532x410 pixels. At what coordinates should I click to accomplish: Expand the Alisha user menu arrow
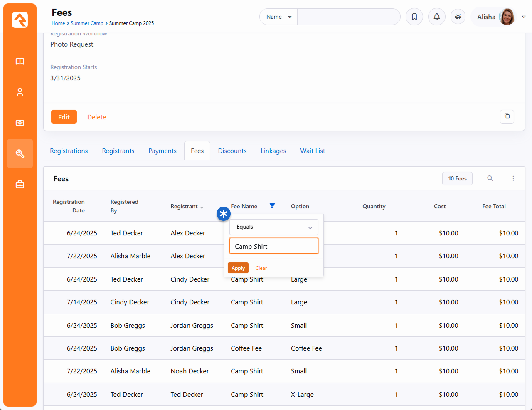pos(524,17)
